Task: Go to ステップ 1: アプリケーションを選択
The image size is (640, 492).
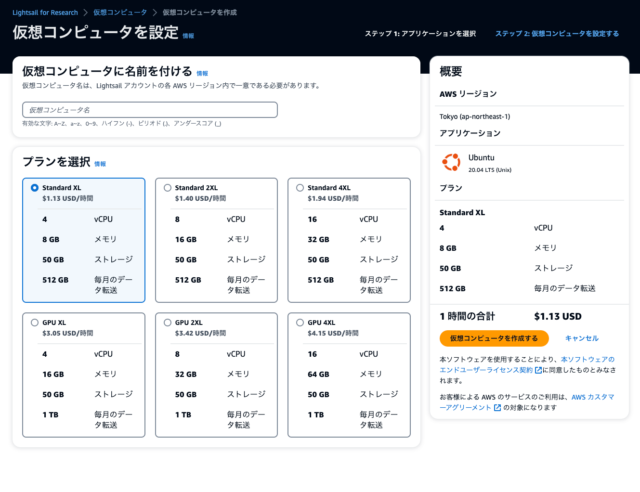Action: tap(420, 33)
